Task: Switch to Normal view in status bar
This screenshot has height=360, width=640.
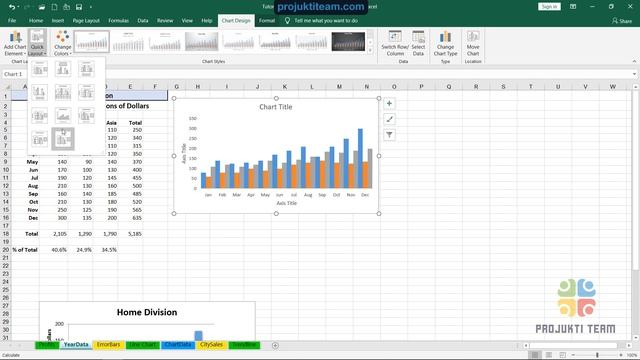Action: pos(535,355)
